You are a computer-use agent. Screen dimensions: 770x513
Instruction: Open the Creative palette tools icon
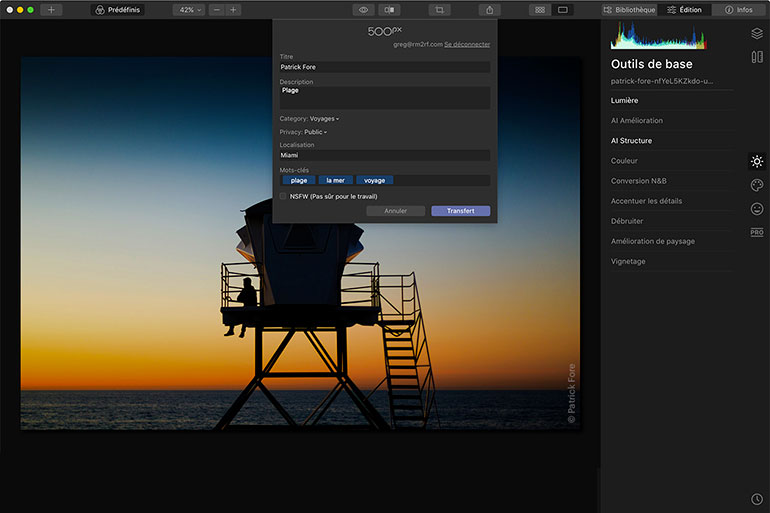click(x=757, y=185)
